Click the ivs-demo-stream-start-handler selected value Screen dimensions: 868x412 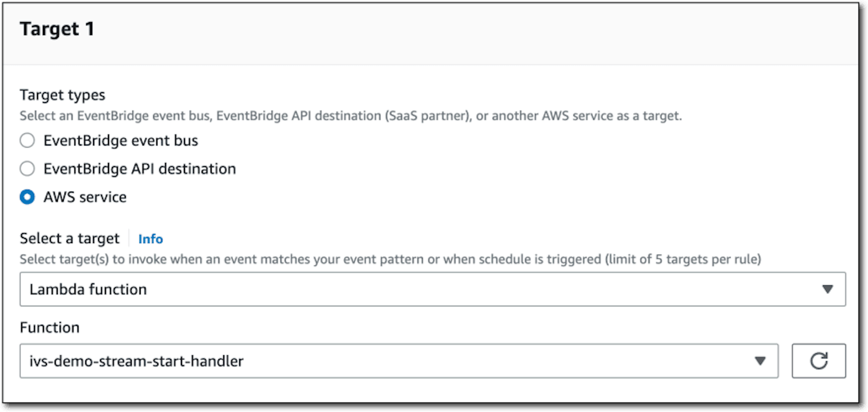(137, 361)
